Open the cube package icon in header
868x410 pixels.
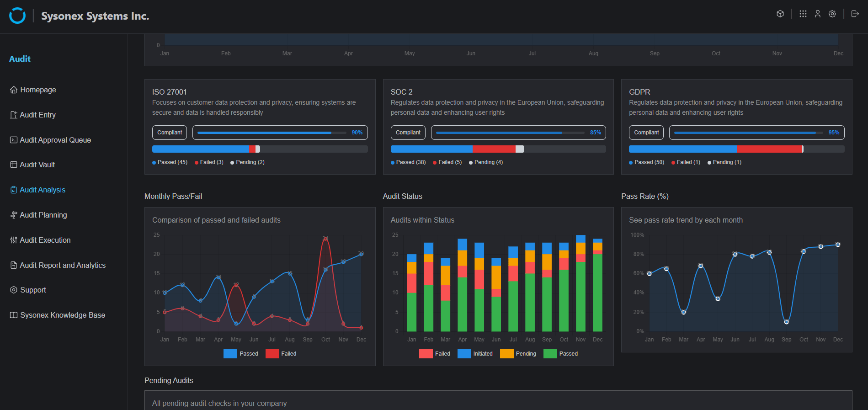tap(780, 14)
